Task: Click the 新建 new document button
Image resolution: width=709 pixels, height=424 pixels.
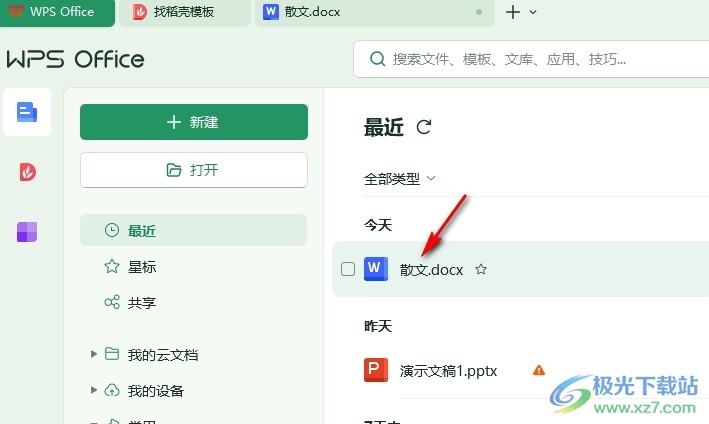Action: [x=194, y=122]
